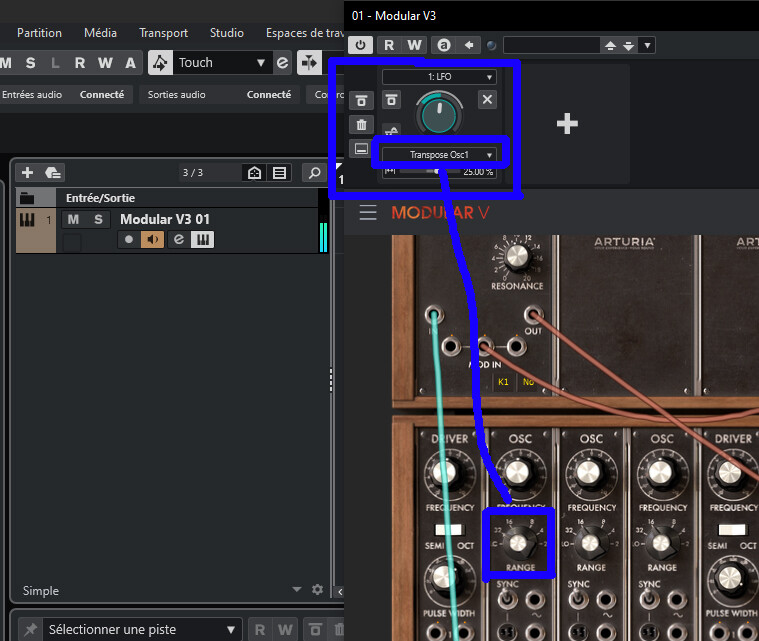759x641 pixels.
Task: Click the instrument keyboard icon on track 1
Action: tap(27, 221)
